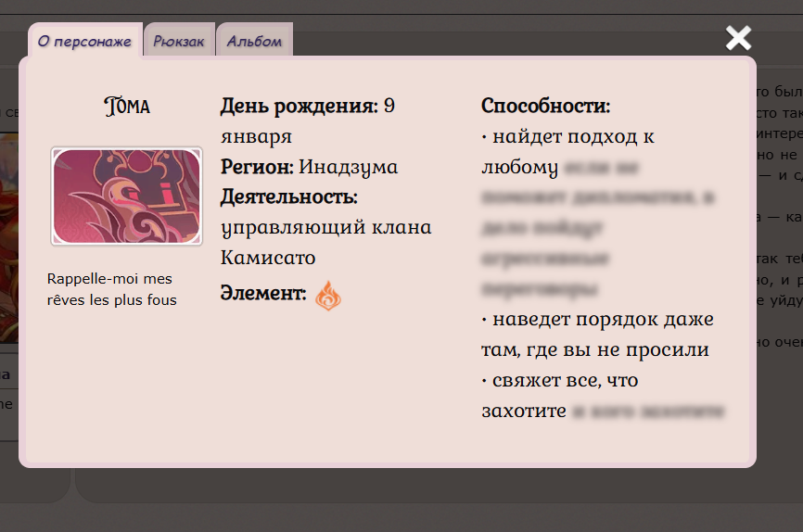This screenshot has height=532, width=803.
Task: Click the «Деятельность:» label
Action: click(288, 197)
